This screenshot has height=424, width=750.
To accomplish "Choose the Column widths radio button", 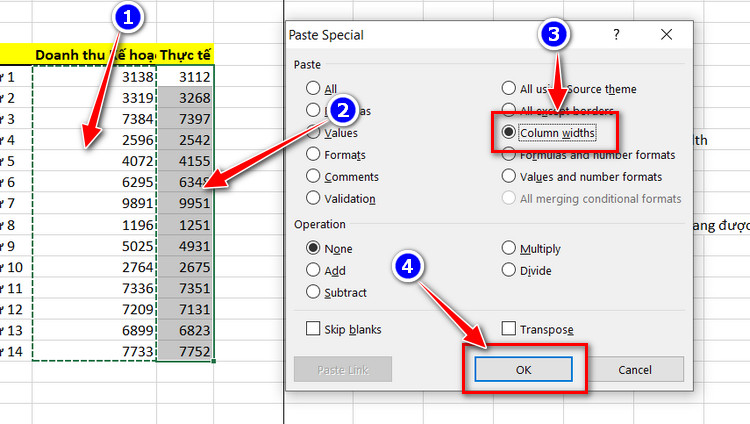I will [508, 132].
